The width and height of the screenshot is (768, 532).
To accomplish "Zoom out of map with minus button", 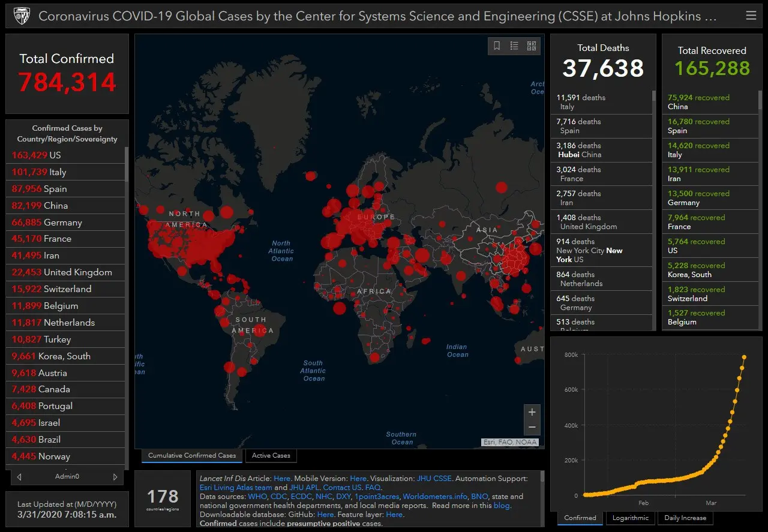I will click(x=532, y=428).
